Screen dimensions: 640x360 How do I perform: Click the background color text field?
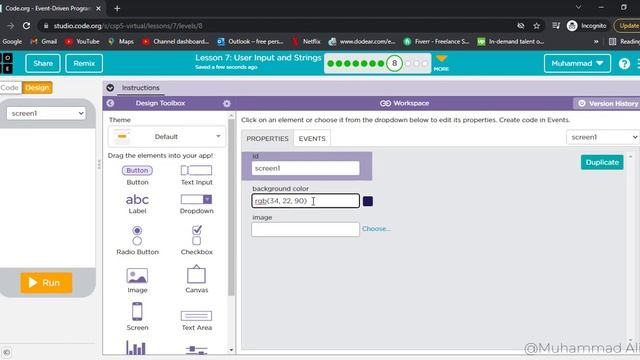305,201
